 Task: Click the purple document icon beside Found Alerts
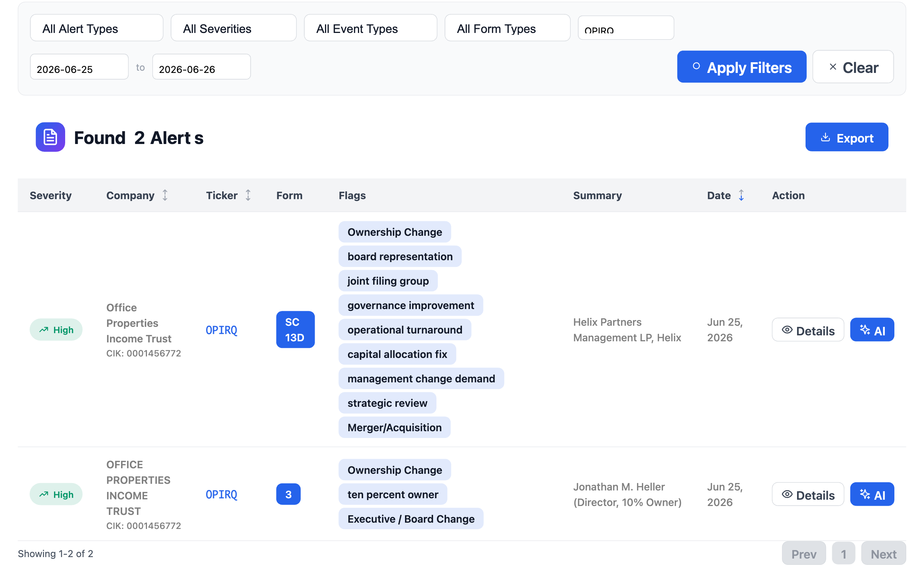(50, 137)
